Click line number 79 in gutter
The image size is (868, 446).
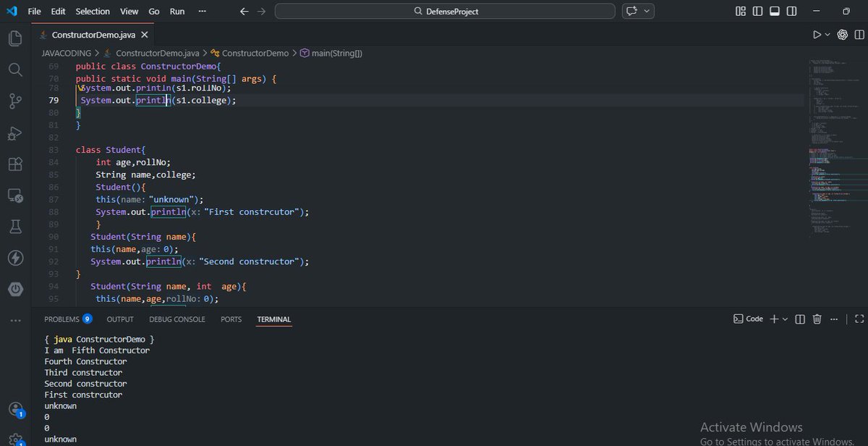[54, 101]
